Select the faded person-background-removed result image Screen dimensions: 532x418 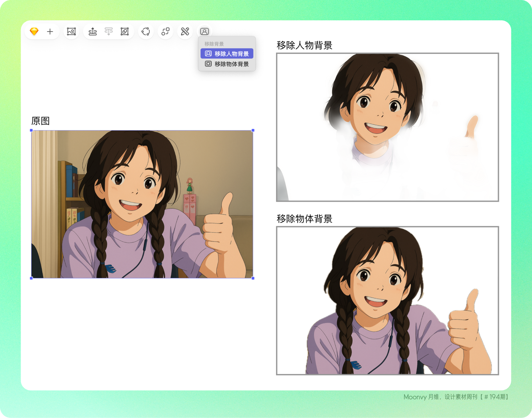[387, 127]
